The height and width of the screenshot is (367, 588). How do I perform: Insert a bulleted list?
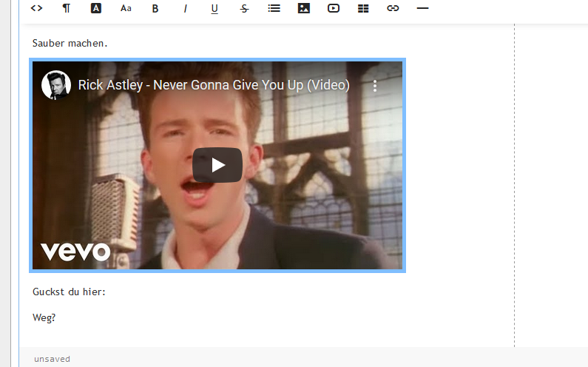(274, 8)
